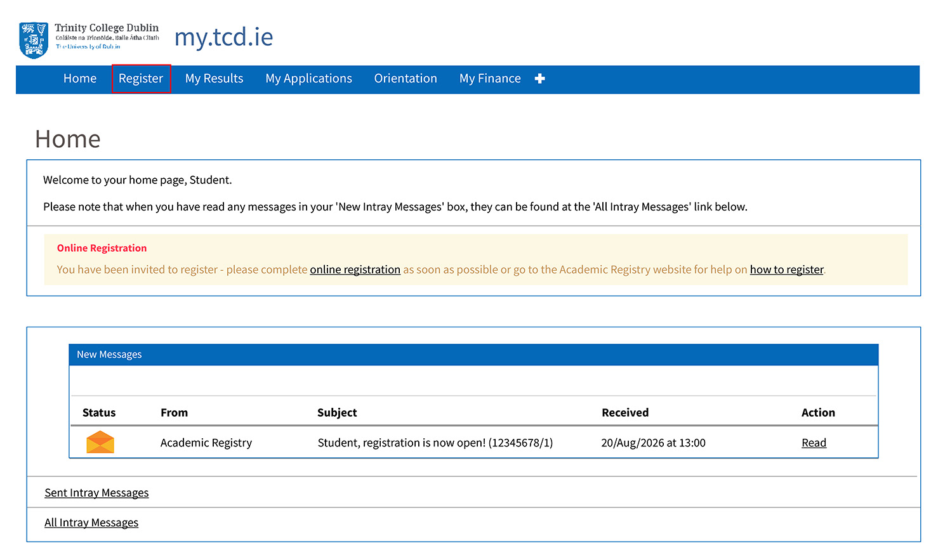Open All Intray Messages link
This screenshot has height=560, width=931.
(x=91, y=523)
